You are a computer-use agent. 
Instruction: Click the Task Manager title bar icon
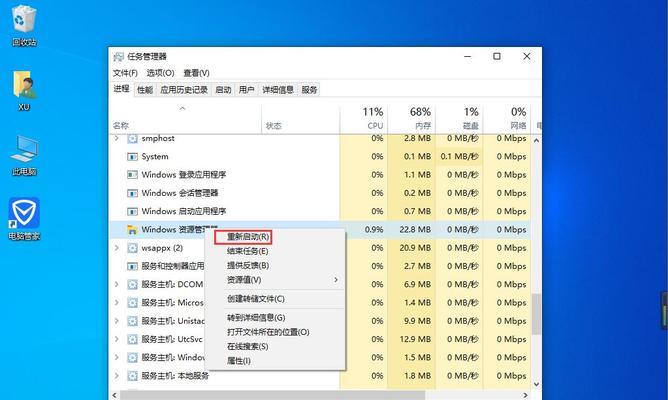pos(118,57)
